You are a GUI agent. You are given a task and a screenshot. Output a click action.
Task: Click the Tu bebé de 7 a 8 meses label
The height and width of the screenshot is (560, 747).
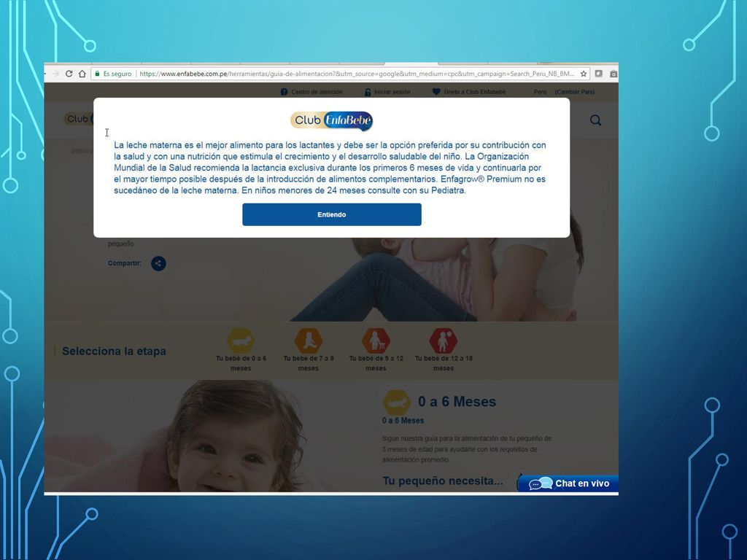(x=309, y=363)
